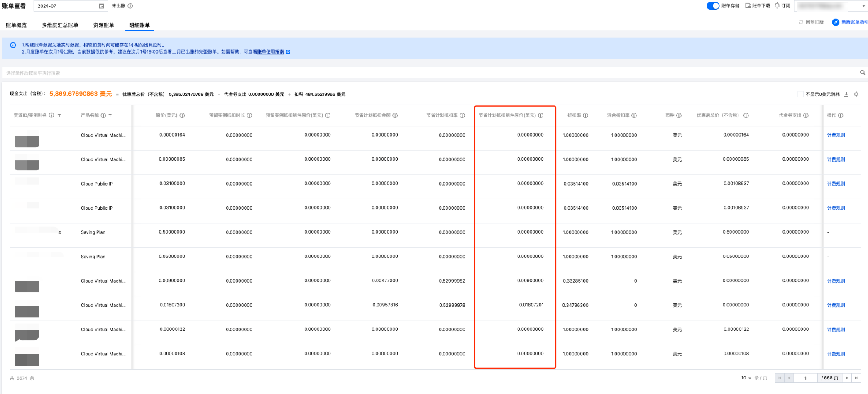
Task: Open 计费规则 for the 0.00000085 row
Action: 836,160
